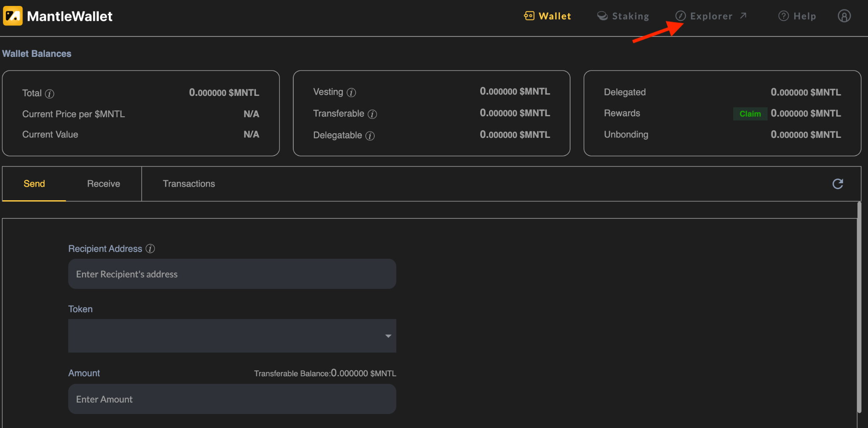Click info icon next to Recipient Address

150,249
